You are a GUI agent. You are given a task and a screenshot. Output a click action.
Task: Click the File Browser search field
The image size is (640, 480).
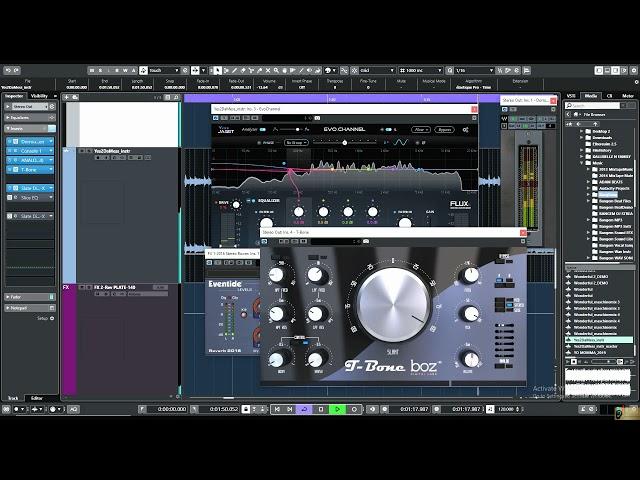click(x=592, y=106)
